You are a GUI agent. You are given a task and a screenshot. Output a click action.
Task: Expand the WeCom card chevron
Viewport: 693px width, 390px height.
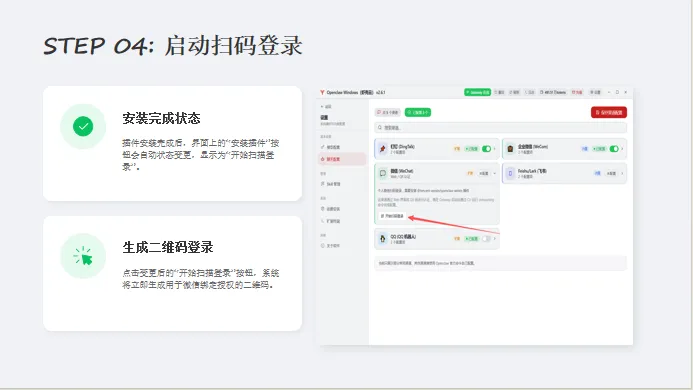coord(622,149)
